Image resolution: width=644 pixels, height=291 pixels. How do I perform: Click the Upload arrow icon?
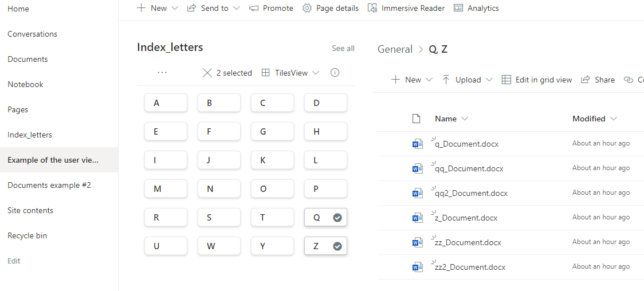[446, 80]
